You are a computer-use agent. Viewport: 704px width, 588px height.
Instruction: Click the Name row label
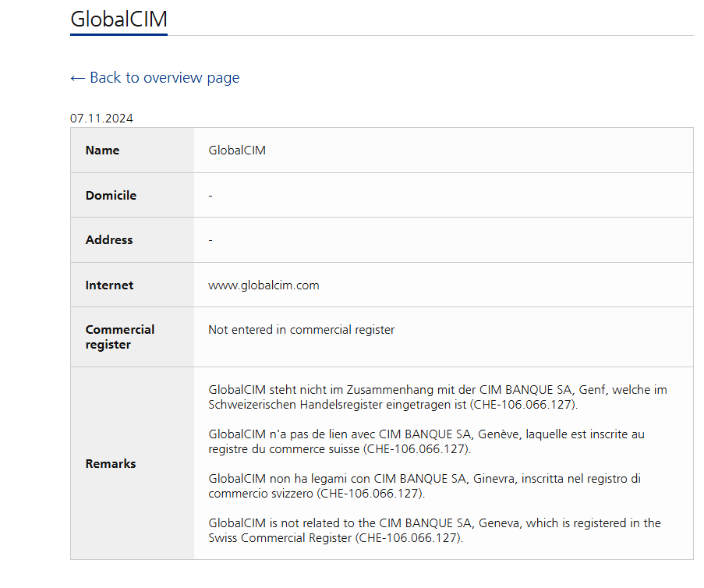[x=102, y=150]
